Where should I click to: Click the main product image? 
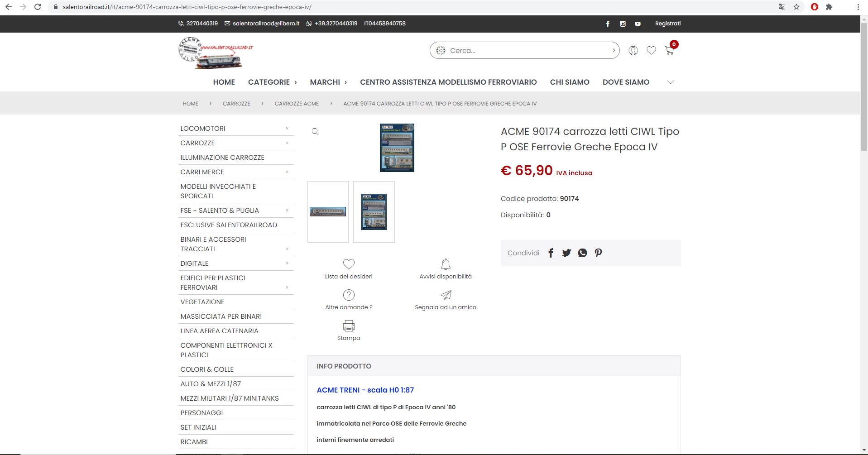(x=397, y=148)
